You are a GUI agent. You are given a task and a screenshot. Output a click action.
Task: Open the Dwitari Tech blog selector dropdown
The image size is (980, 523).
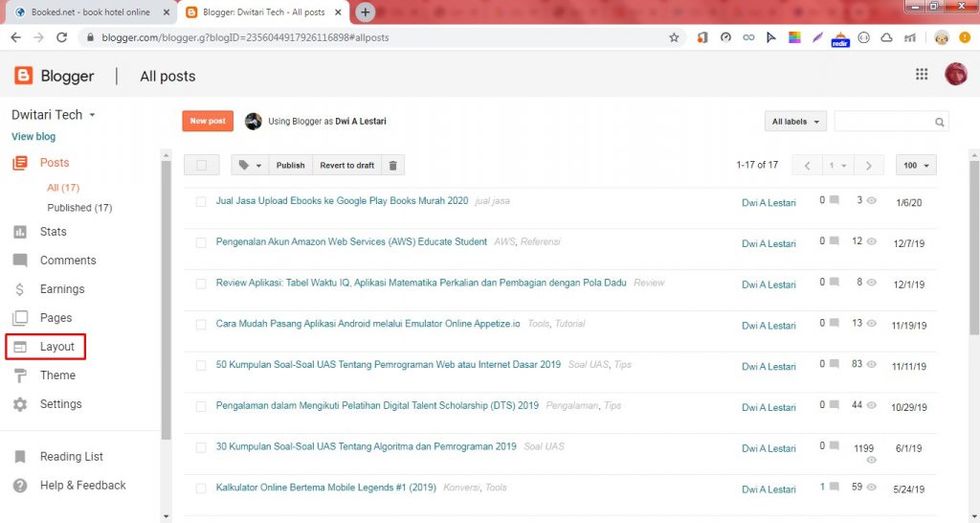[54, 115]
